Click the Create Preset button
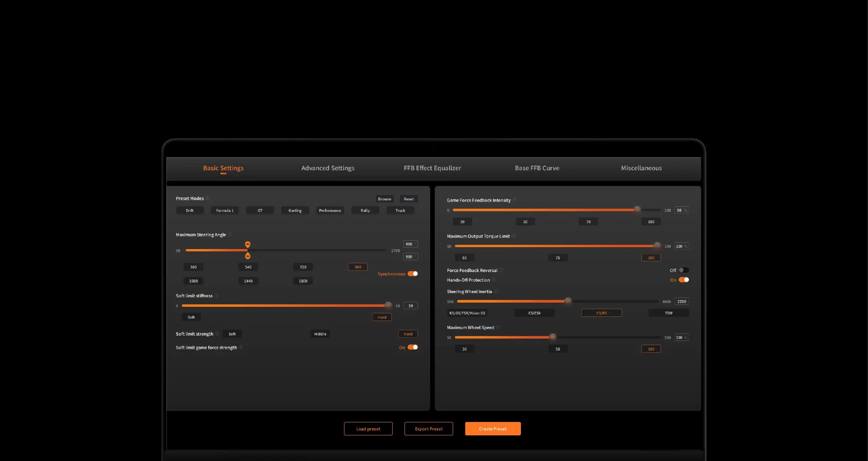 [493, 428]
